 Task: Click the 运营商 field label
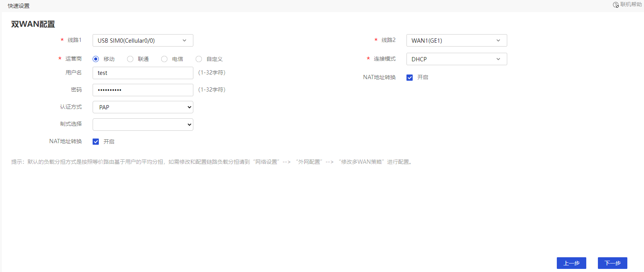coord(74,59)
